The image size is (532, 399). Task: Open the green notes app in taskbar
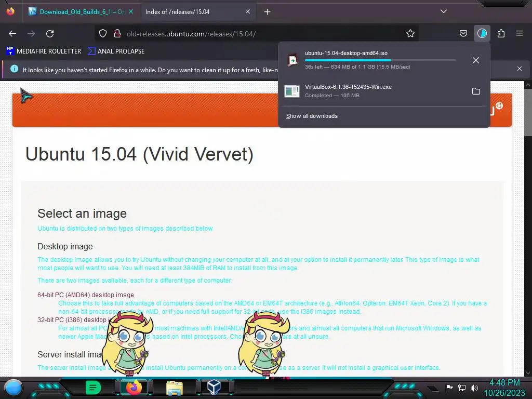point(93,388)
